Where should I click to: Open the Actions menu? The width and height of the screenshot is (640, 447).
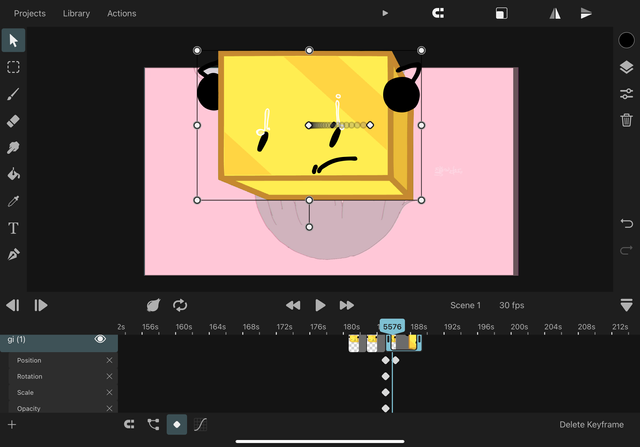pos(121,14)
